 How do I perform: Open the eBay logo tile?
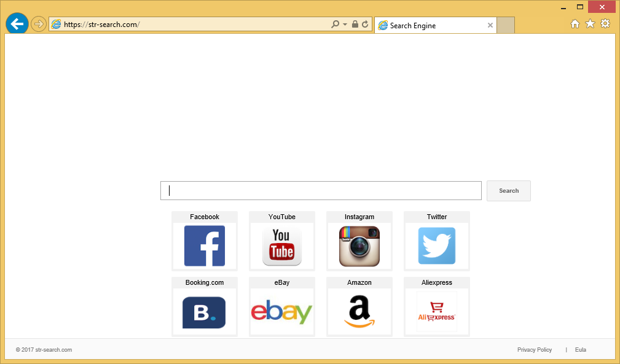click(282, 312)
